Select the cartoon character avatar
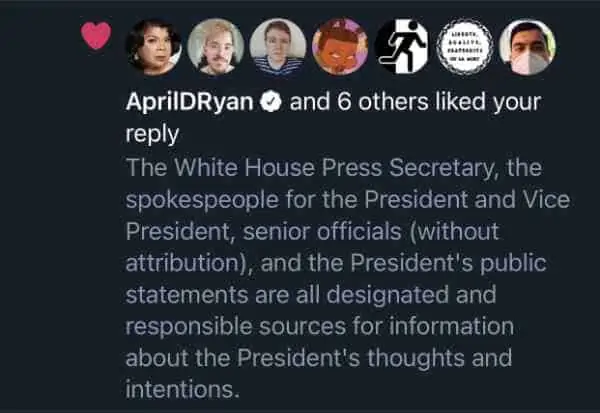600x413 pixels. (340, 46)
